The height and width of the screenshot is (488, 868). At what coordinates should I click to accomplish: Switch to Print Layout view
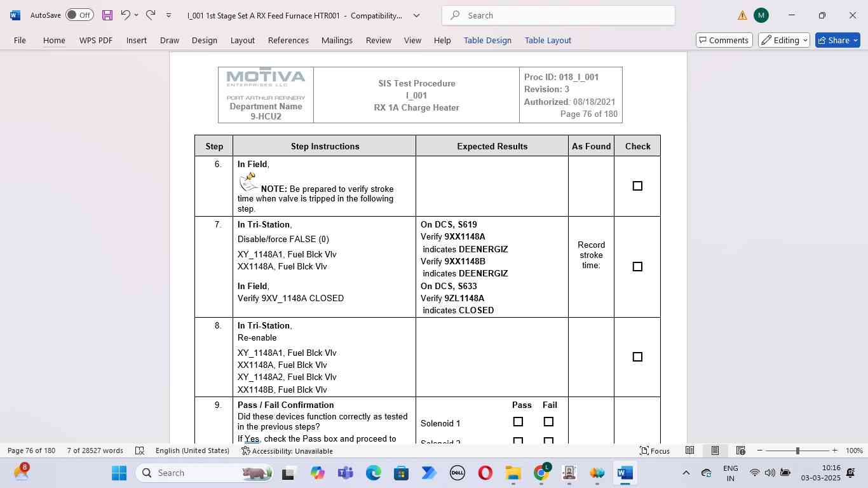pyautogui.click(x=715, y=451)
